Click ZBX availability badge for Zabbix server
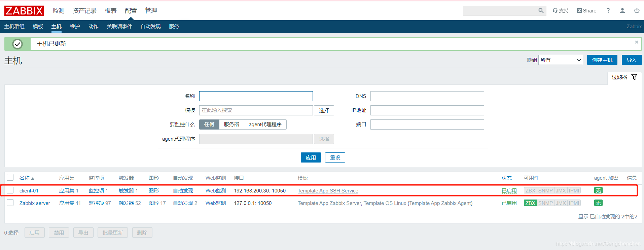644x250 pixels. [x=530, y=203]
